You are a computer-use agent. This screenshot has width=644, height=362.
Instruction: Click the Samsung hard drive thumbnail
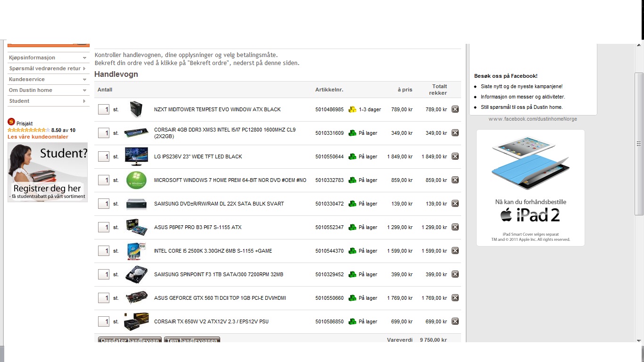(136, 274)
